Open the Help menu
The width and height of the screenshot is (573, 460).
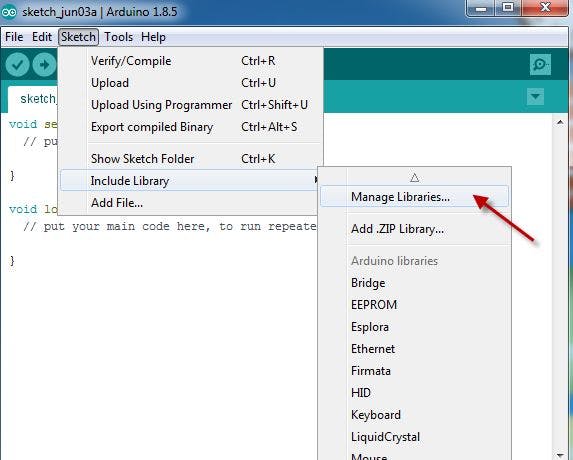[153, 37]
